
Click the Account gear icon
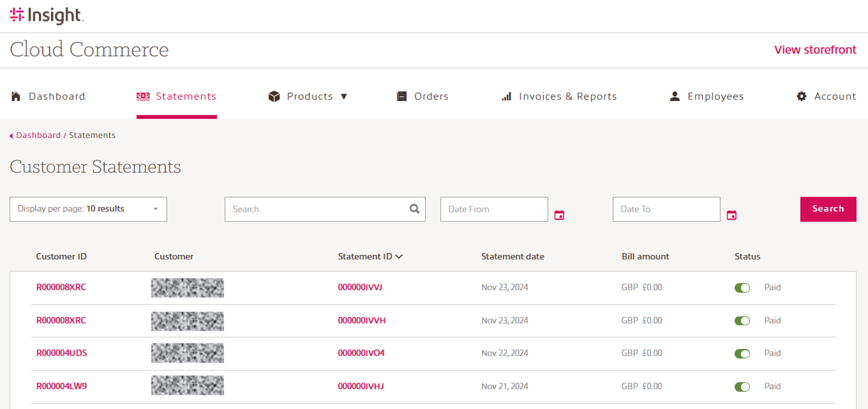click(801, 96)
